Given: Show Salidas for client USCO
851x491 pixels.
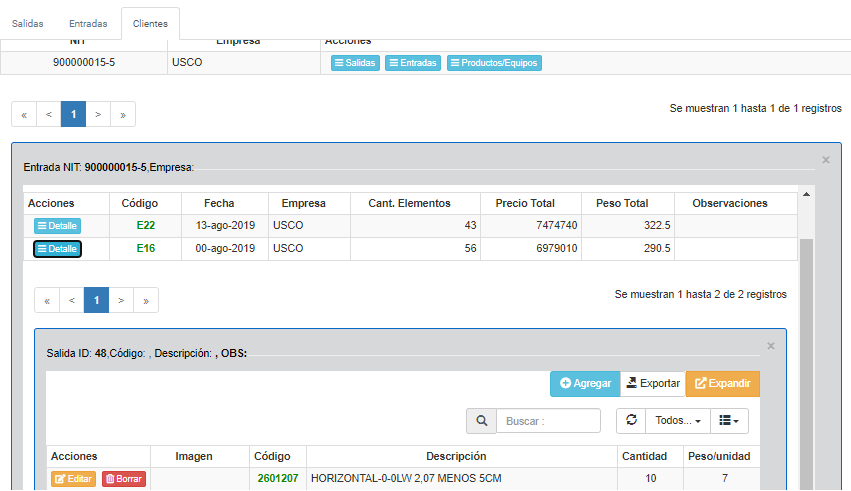Looking at the screenshot, I should point(355,63).
